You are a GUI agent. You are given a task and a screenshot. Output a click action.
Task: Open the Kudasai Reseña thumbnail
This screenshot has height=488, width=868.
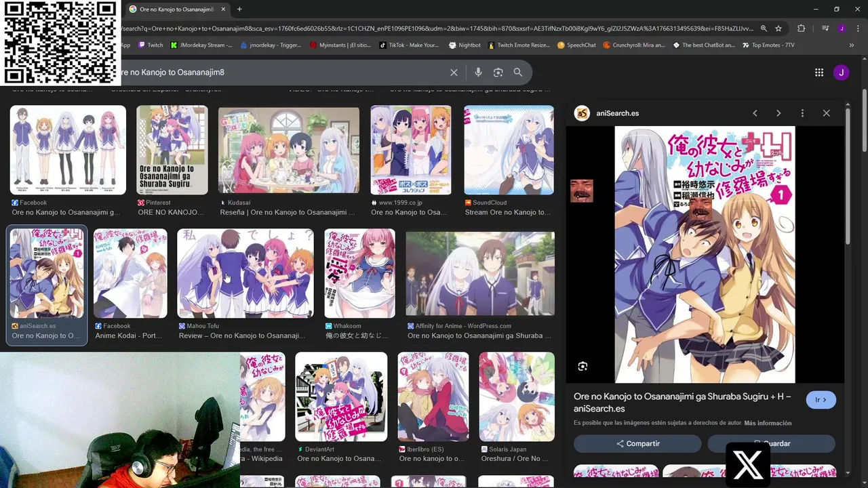pyautogui.click(x=289, y=150)
